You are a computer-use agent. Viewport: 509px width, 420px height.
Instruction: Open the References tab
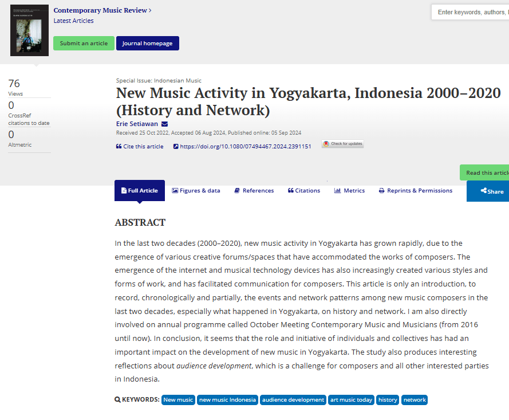coord(254,191)
